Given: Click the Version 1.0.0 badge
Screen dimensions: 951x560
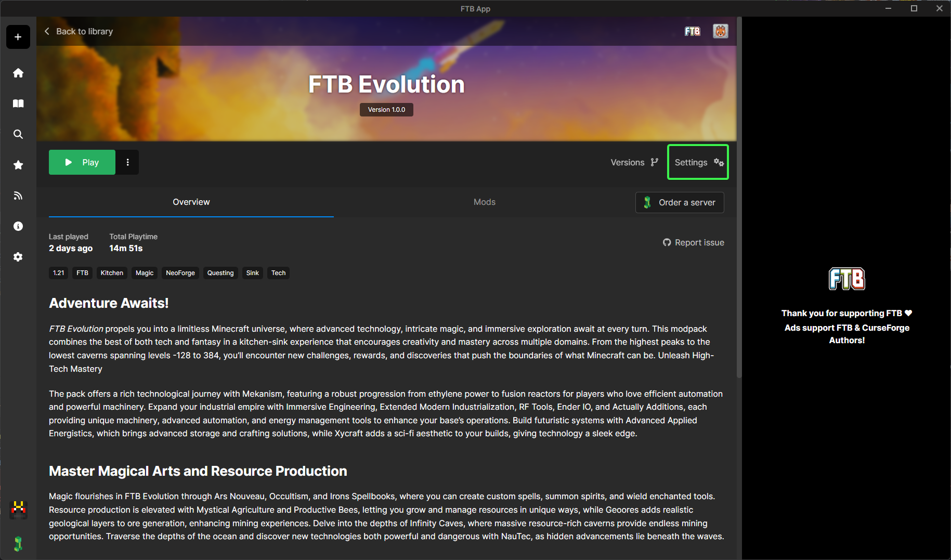Looking at the screenshot, I should coord(386,110).
